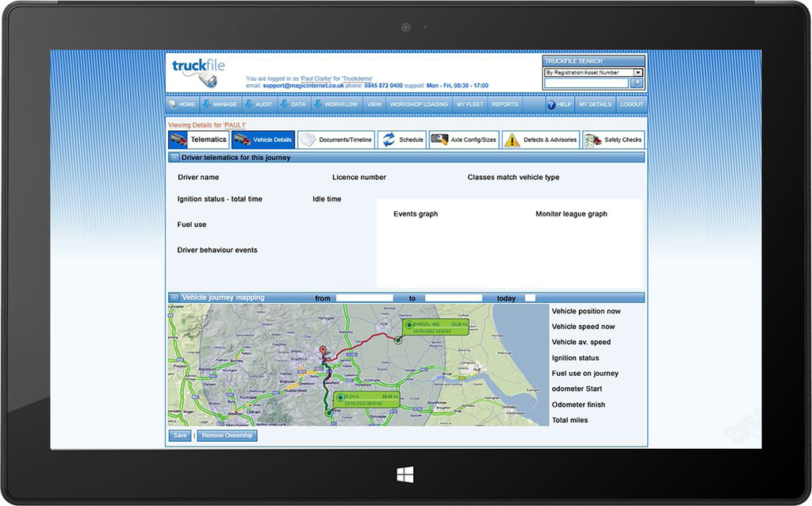Click the Remove Ownership button
812x506 pixels.
coord(227,435)
